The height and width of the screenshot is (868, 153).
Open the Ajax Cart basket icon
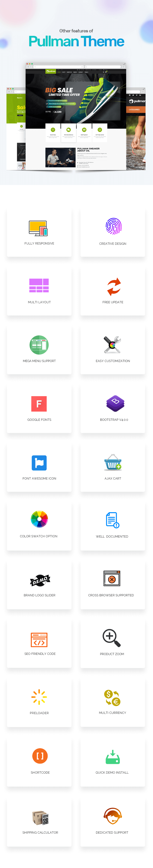coord(113,462)
